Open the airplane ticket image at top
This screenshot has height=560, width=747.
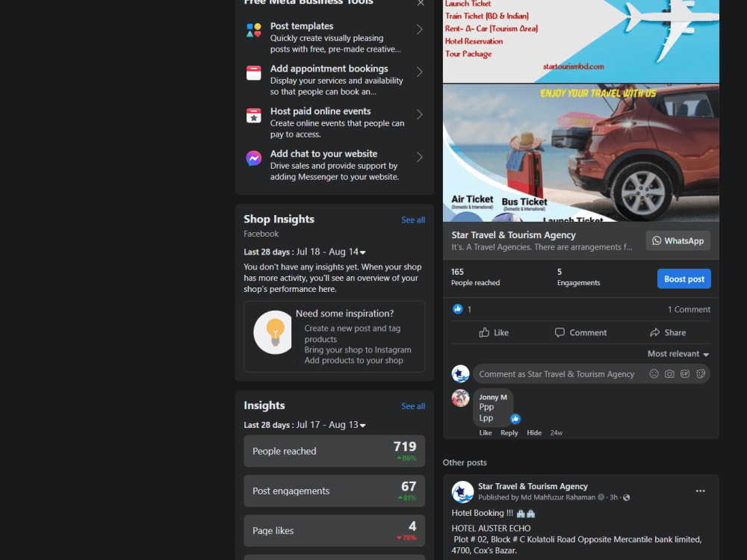pyautogui.click(x=580, y=41)
